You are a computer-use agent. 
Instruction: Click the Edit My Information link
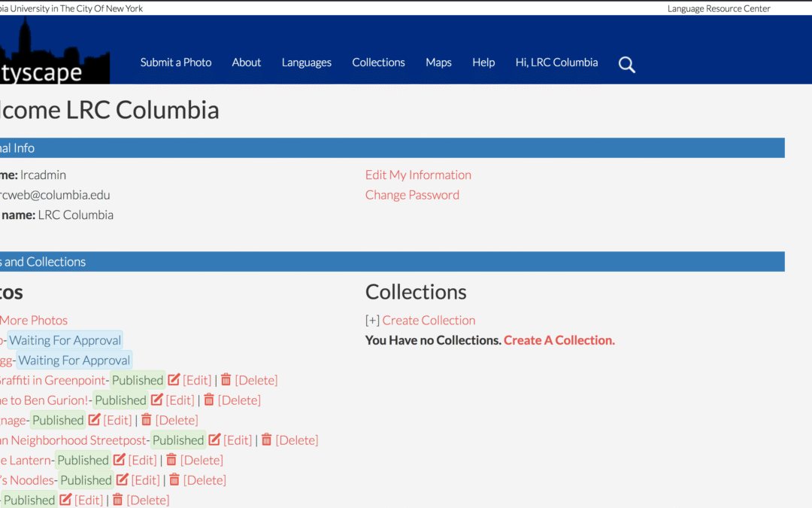(x=418, y=175)
